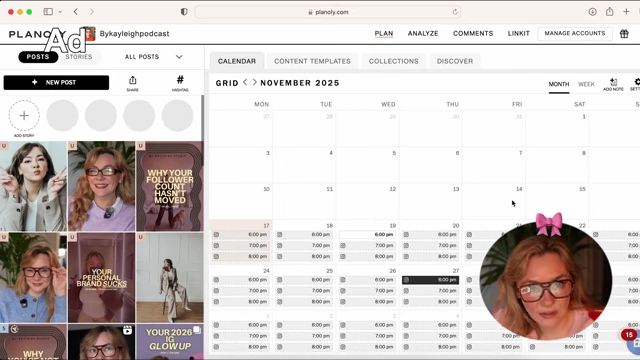
Task: Open woman seated on stool post
Action: click(x=170, y=278)
